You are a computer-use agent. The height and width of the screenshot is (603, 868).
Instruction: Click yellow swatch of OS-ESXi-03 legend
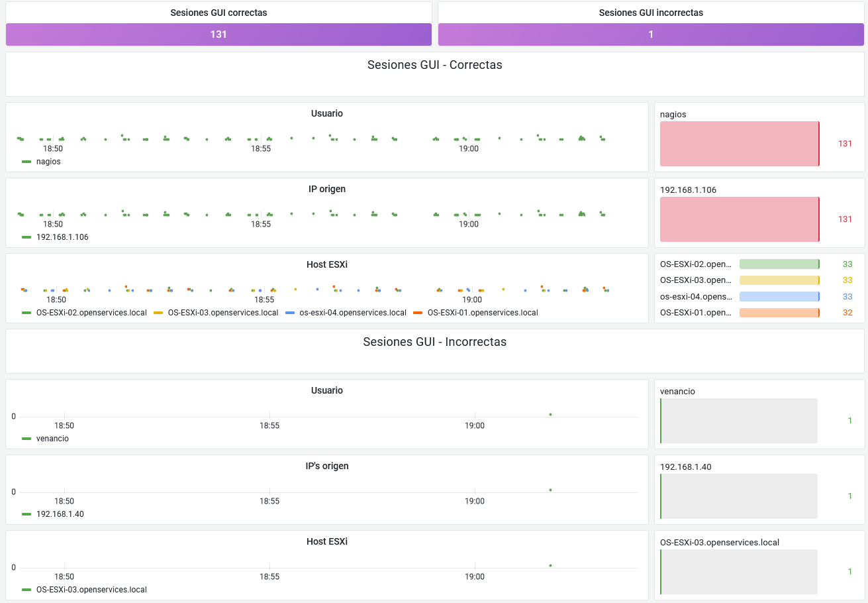(158, 312)
